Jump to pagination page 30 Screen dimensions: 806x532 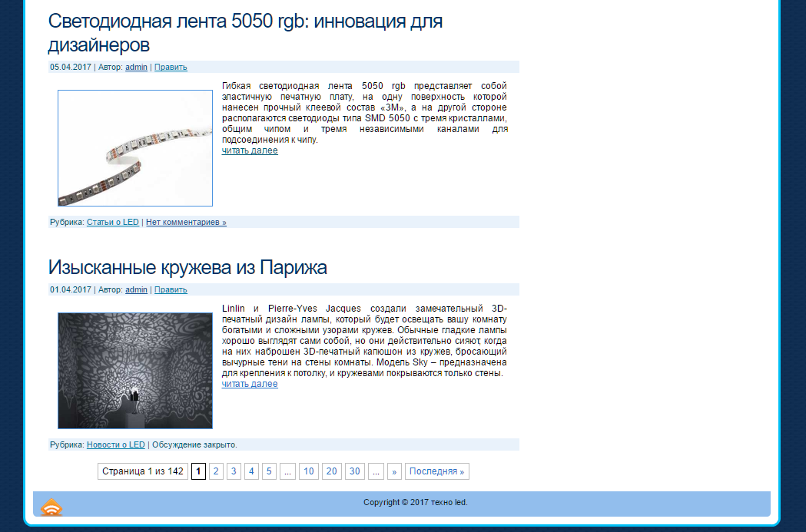click(x=355, y=471)
